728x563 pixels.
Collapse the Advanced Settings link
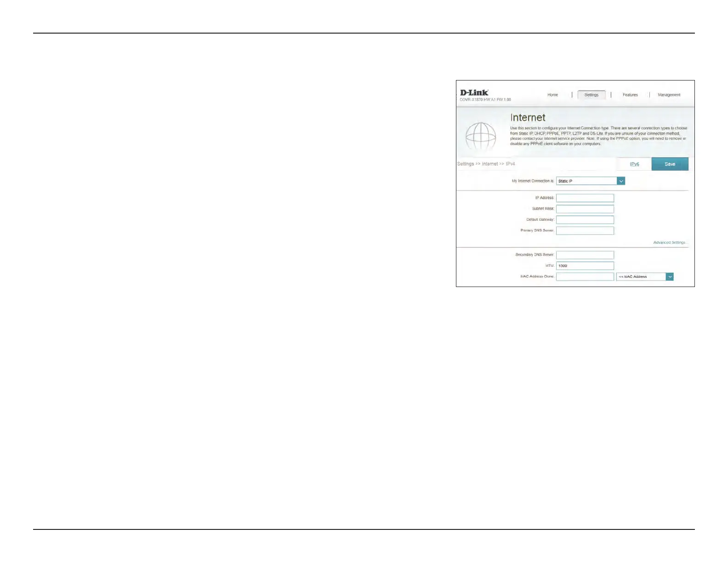(x=670, y=242)
